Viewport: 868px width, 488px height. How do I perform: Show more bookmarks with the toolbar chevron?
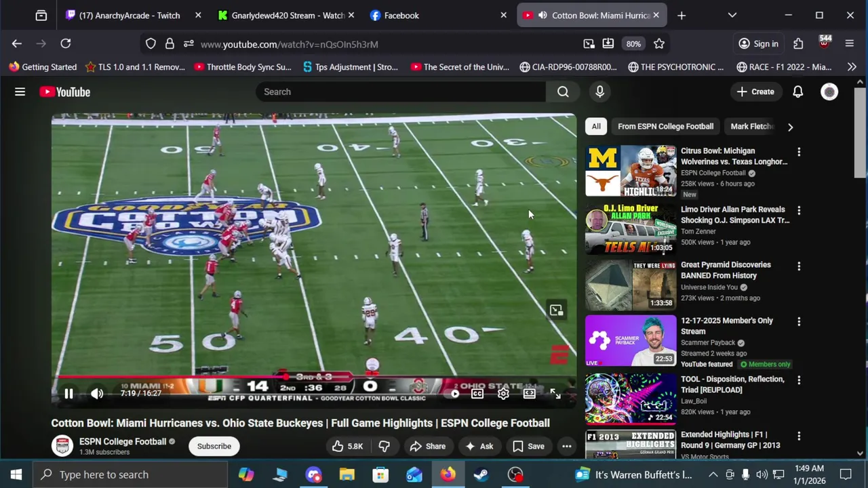pos(852,66)
